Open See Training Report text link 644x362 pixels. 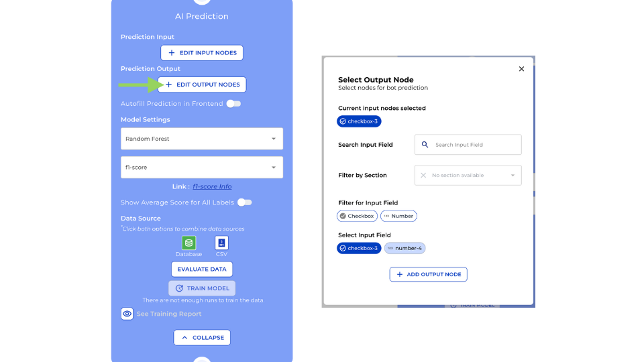[x=169, y=314]
